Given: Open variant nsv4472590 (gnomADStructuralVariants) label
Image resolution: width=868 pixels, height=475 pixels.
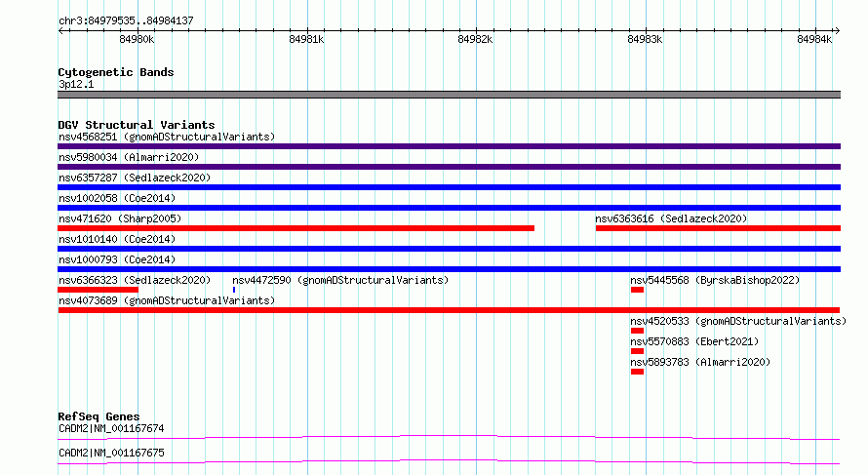Looking at the screenshot, I should (x=340, y=280).
